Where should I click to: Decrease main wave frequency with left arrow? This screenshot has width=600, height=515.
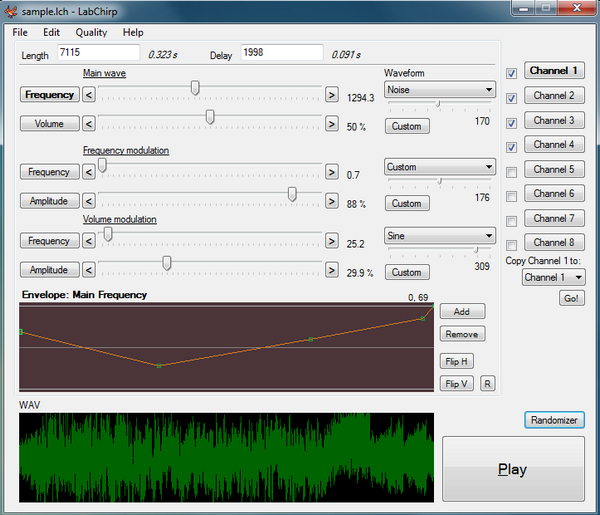89,95
